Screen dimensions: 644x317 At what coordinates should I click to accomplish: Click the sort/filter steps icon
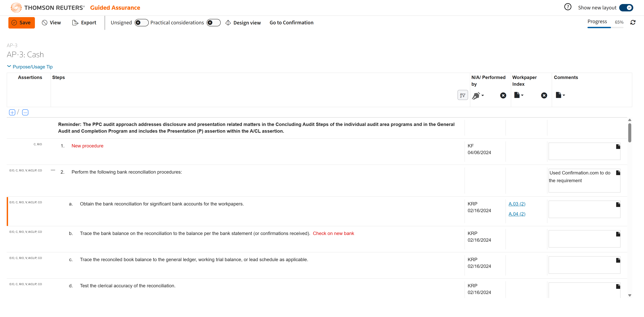[462, 95]
